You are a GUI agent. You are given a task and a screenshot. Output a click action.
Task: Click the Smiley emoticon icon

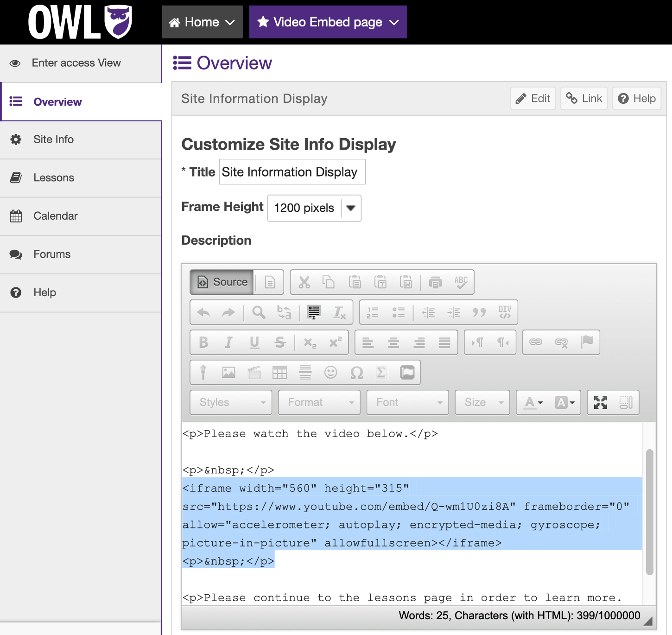click(330, 372)
